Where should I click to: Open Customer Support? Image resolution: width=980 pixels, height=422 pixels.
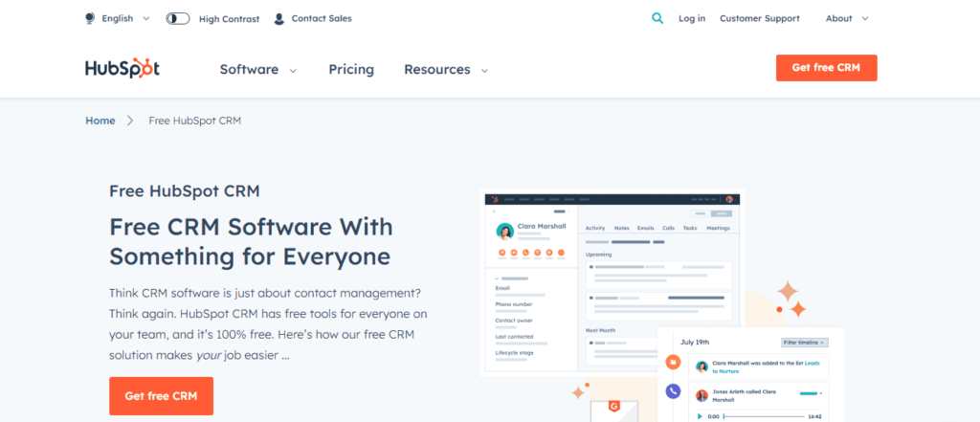pyautogui.click(x=759, y=19)
